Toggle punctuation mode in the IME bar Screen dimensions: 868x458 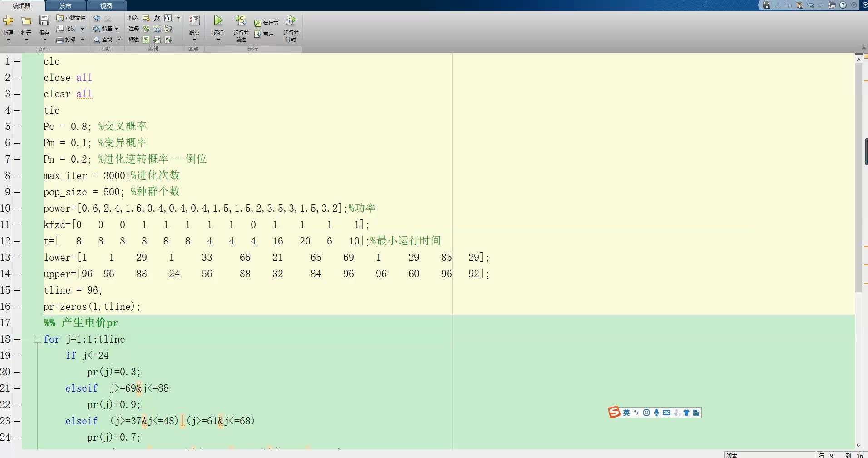636,413
